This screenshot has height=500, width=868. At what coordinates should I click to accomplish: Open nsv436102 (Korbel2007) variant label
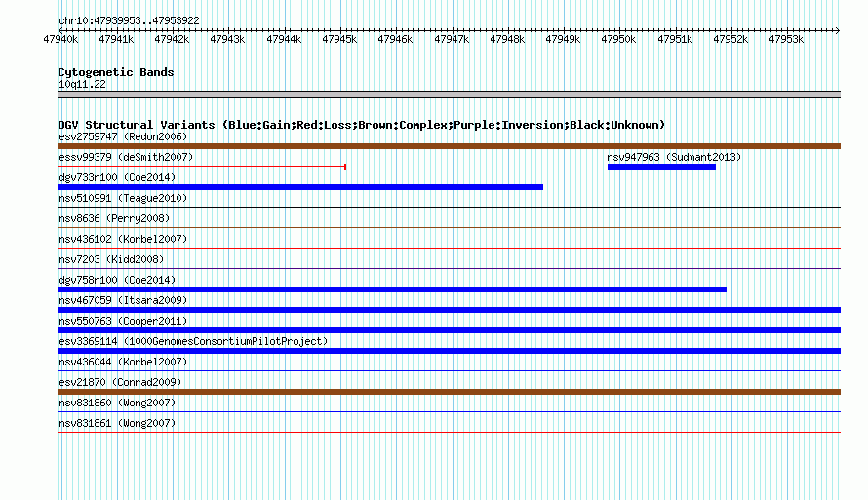123,239
